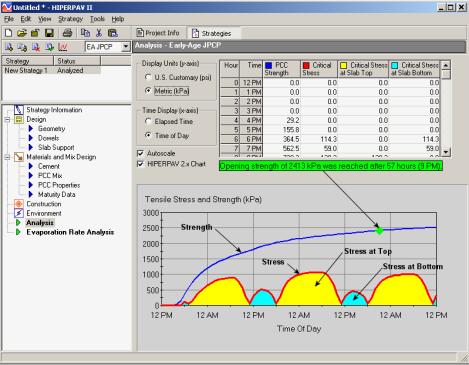Collapse the Materials and Mix Design node
This screenshot has height=365, width=469.
7,157
